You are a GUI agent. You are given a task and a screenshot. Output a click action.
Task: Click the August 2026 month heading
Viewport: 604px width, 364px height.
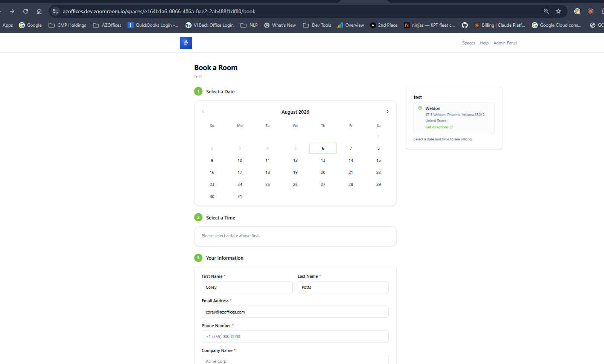(295, 112)
